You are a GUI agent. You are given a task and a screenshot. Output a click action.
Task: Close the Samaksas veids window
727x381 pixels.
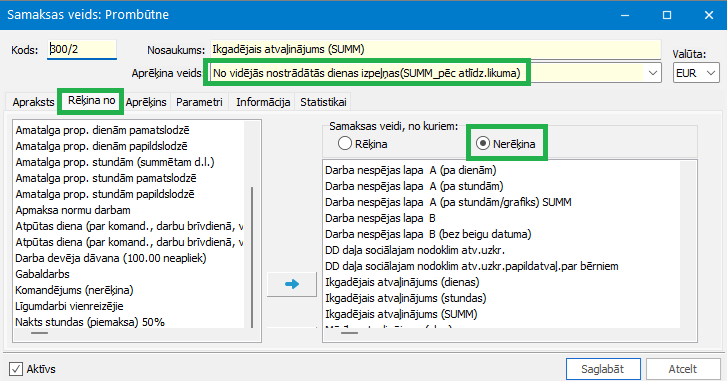point(709,15)
